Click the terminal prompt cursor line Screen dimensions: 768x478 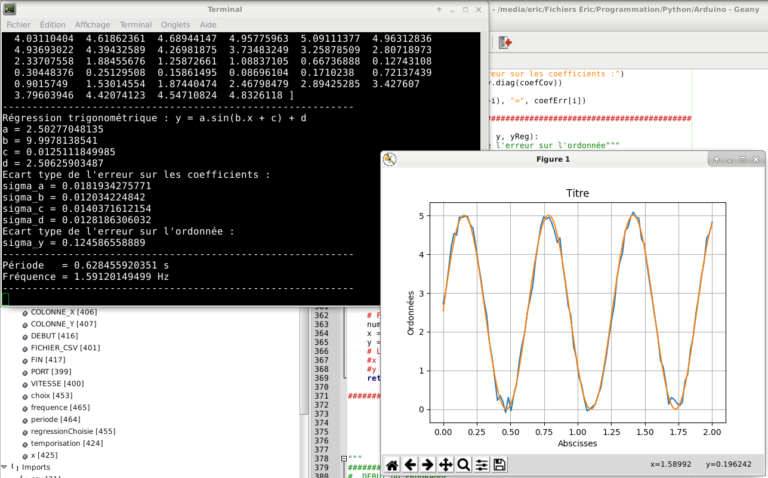tap(6, 297)
